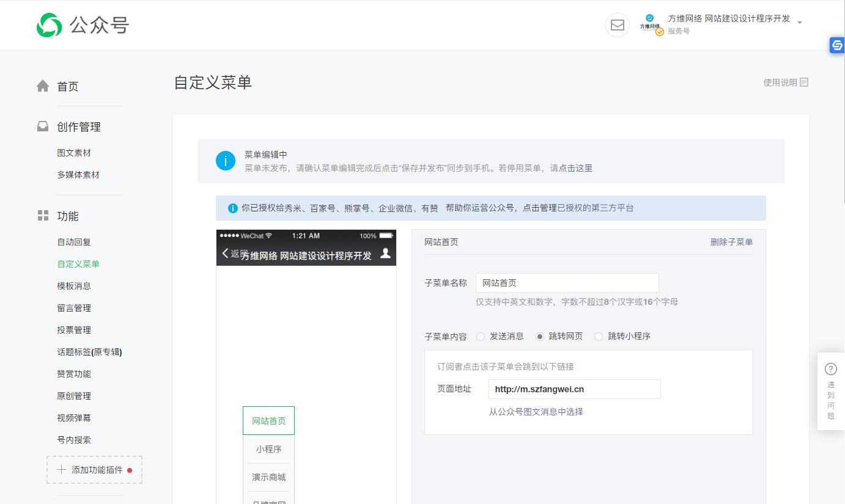Click the 页面地址 URL input field
This screenshot has height=504, width=845.
click(574, 389)
